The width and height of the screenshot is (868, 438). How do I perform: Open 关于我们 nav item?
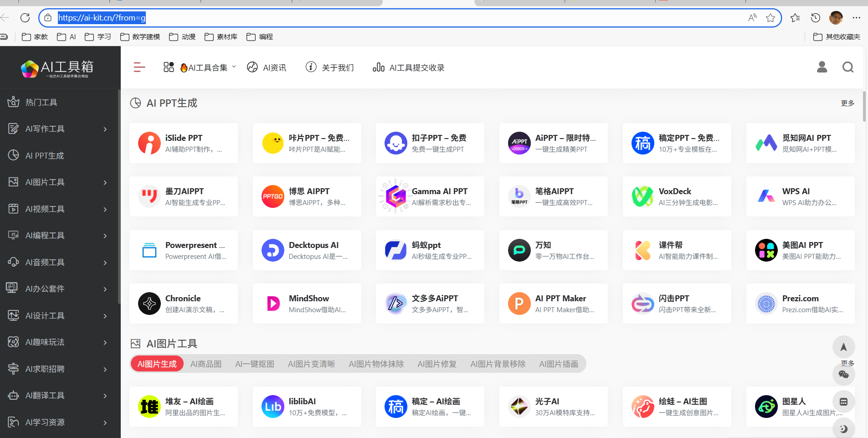(x=329, y=67)
